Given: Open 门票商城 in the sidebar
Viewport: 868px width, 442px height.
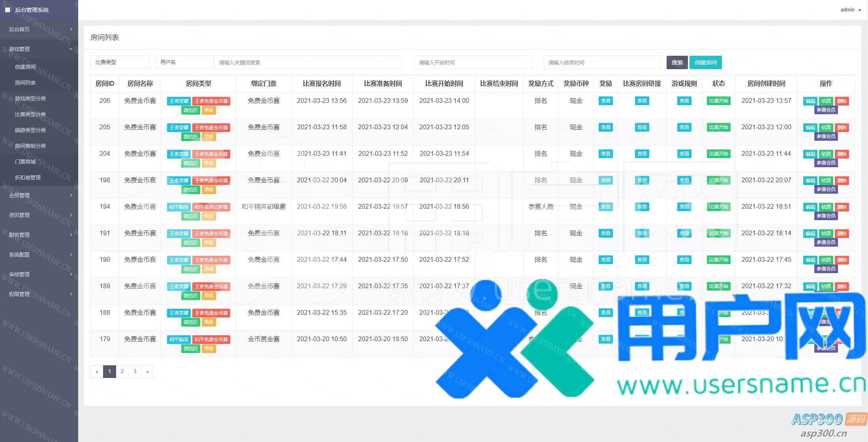Looking at the screenshot, I should [25, 162].
